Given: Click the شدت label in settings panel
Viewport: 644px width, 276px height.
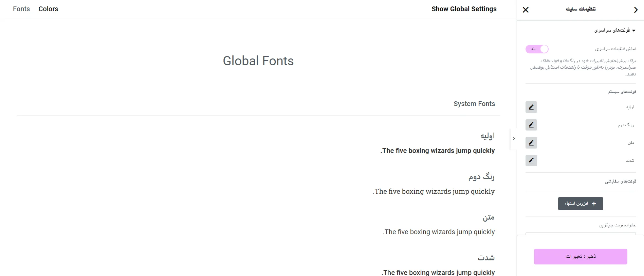Looking at the screenshot, I should (x=630, y=160).
